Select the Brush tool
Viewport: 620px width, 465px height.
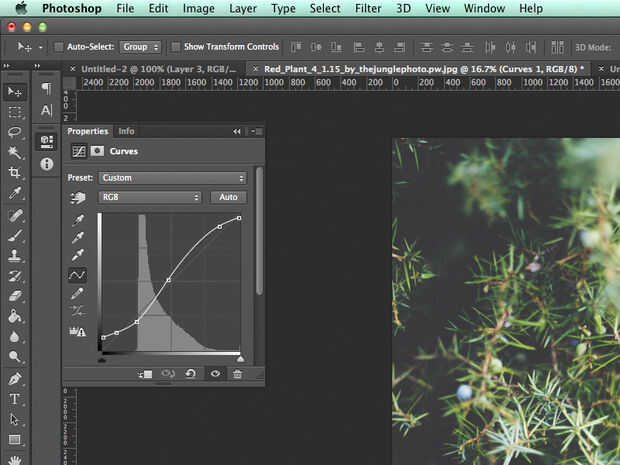[15, 236]
